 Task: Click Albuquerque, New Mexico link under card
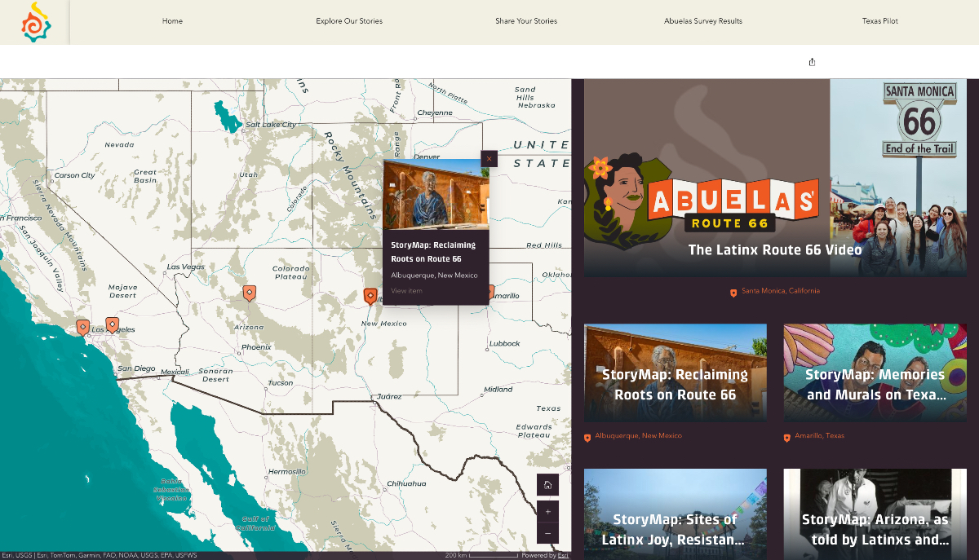639,436
